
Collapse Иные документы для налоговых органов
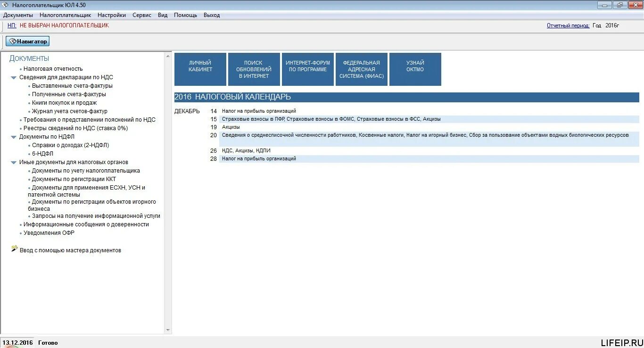pyautogui.click(x=14, y=162)
